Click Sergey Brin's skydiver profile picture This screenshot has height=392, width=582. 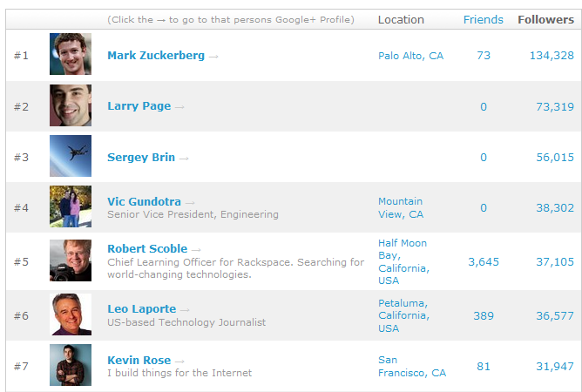71,156
